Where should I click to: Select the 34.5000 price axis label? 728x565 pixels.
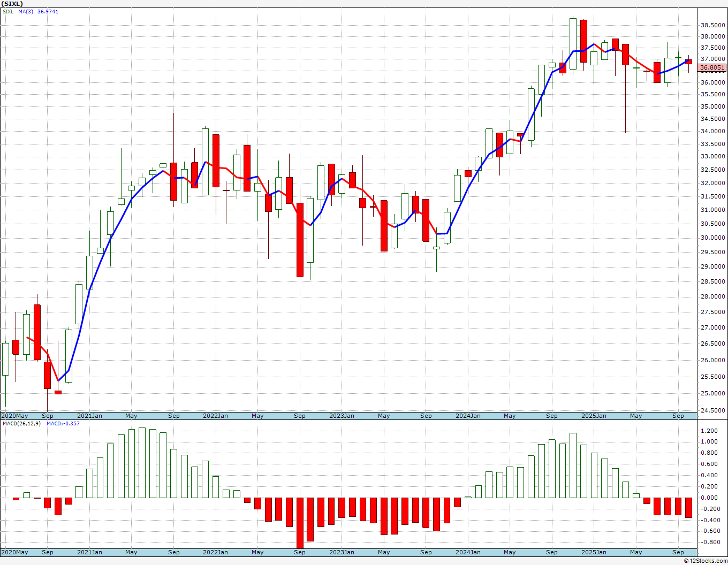[x=712, y=119]
